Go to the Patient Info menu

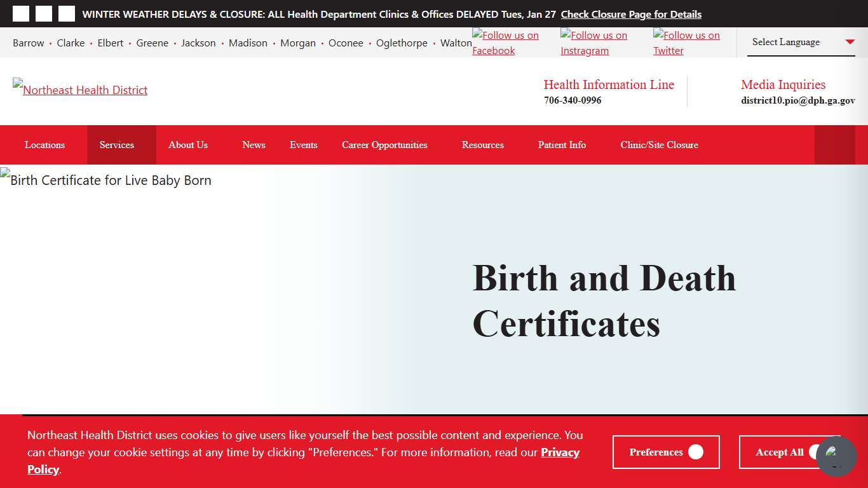coord(562,145)
